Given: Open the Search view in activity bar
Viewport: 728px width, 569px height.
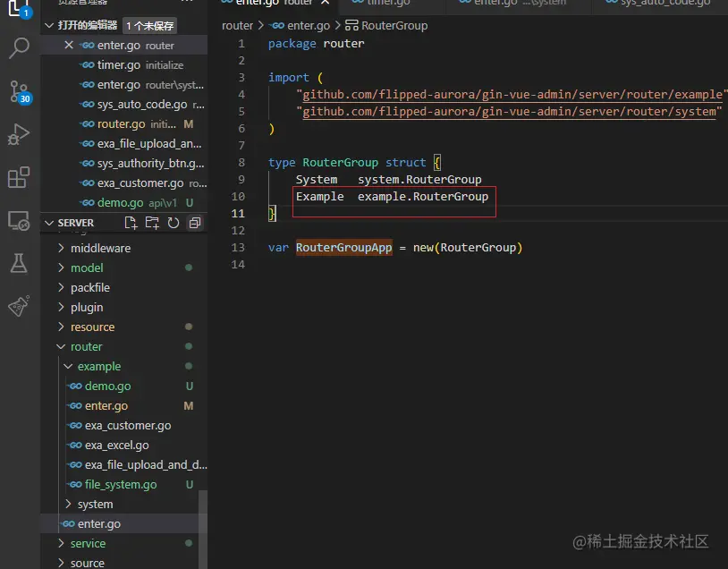Looking at the screenshot, I should (x=19, y=47).
